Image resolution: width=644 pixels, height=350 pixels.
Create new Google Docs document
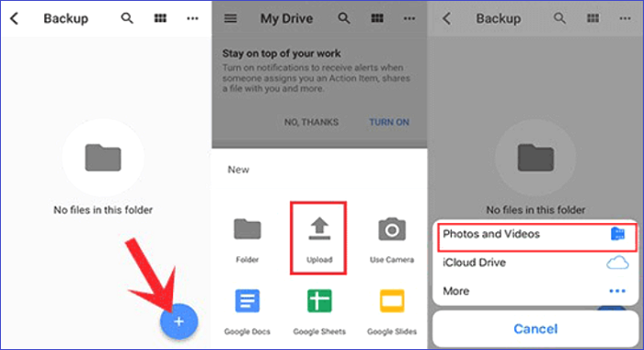[x=247, y=312]
